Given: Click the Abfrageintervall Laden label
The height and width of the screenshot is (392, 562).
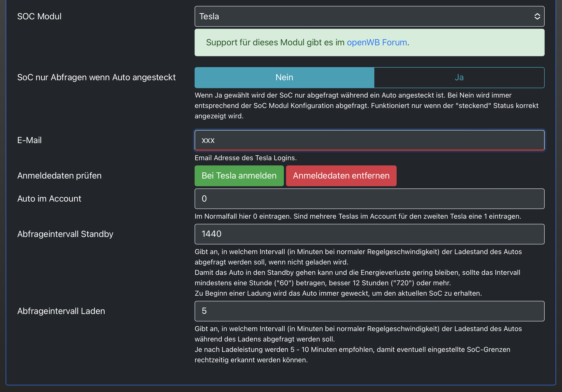Looking at the screenshot, I should coord(61,311).
